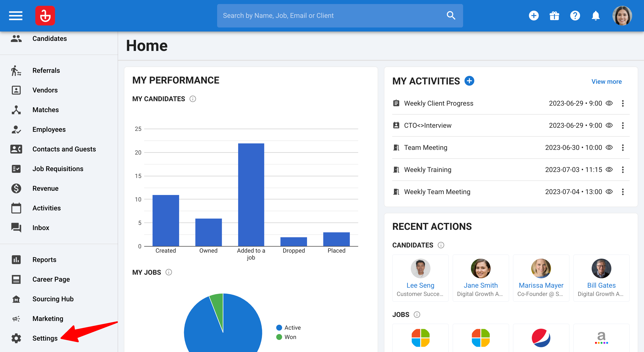The image size is (644, 352).
Task: Show info for Recent Actions Candidates
Action: [441, 245]
